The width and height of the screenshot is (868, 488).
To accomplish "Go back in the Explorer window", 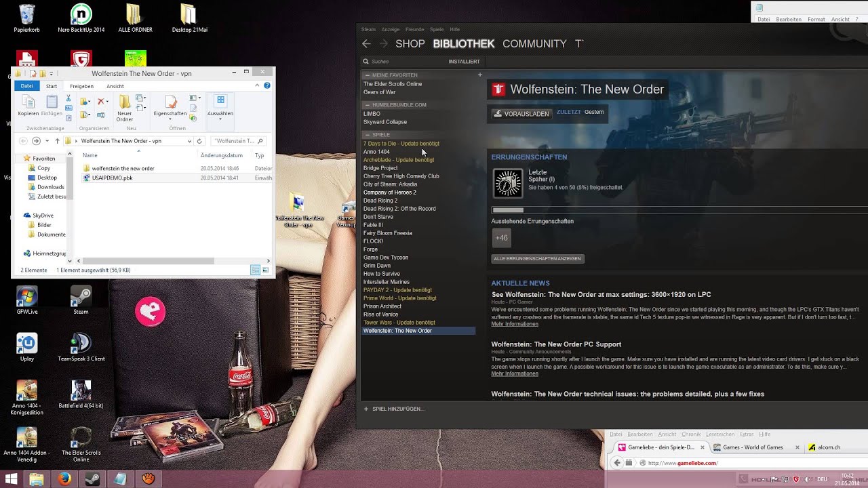I will (24, 141).
